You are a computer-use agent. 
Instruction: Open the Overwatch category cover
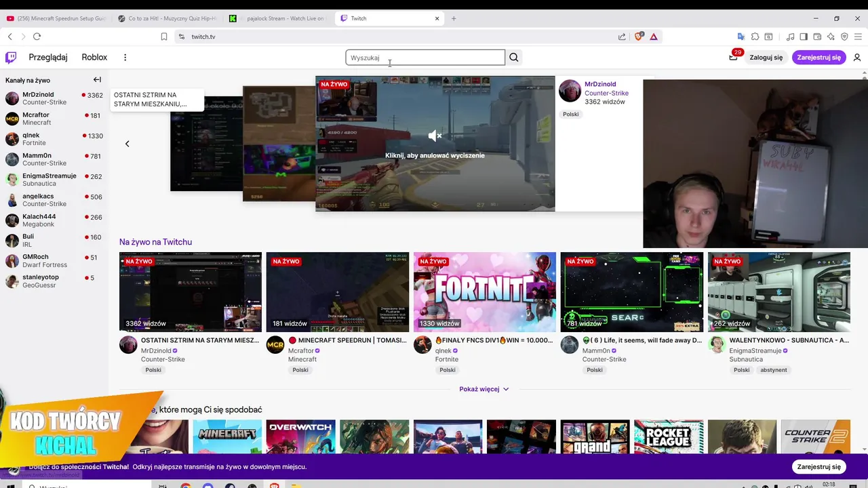(301, 436)
